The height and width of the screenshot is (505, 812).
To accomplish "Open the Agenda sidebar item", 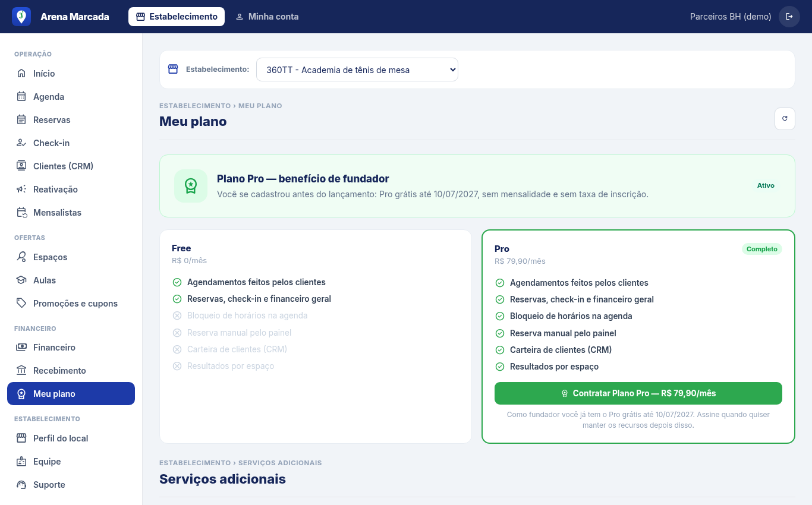I will 71,97.
